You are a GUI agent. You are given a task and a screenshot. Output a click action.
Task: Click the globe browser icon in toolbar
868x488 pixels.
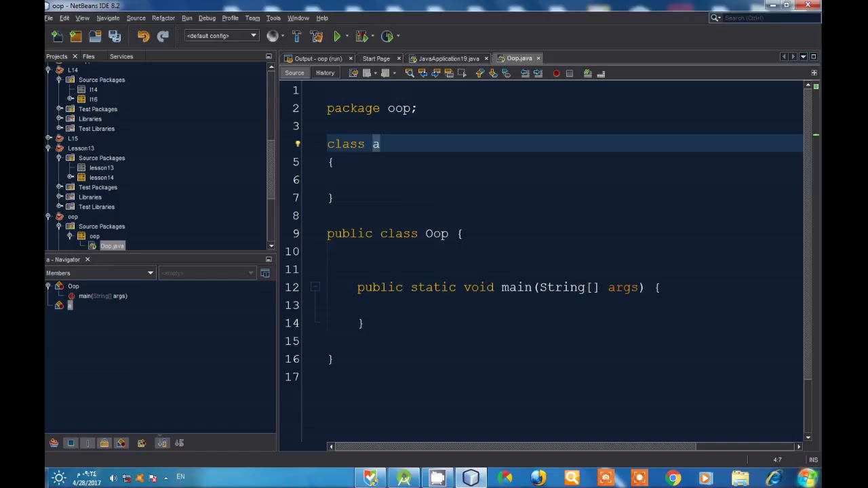tap(273, 36)
